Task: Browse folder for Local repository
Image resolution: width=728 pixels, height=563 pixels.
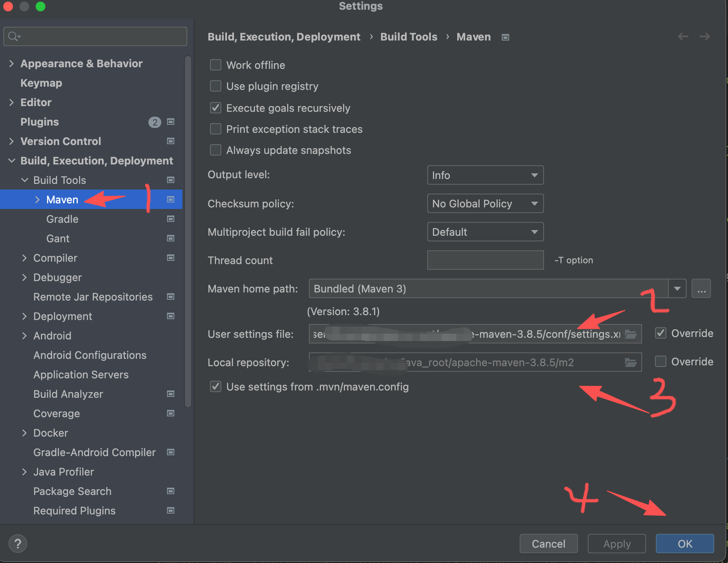Action: click(631, 363)
